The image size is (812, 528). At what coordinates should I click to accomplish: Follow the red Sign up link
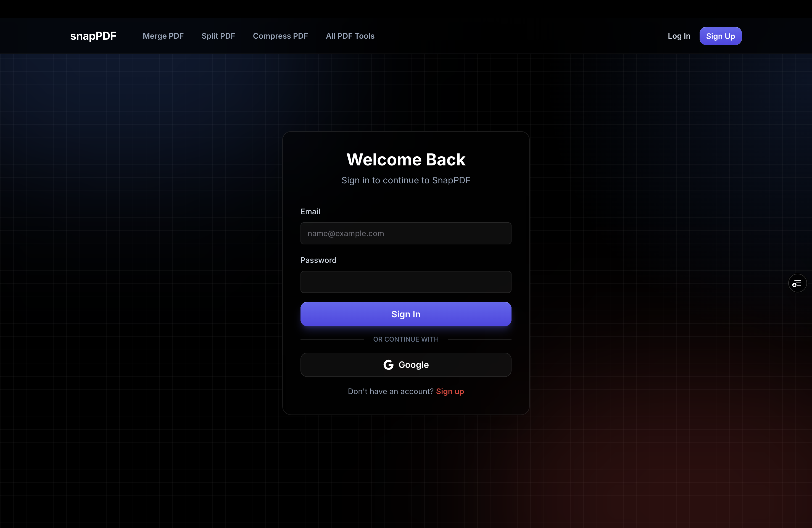450,391
